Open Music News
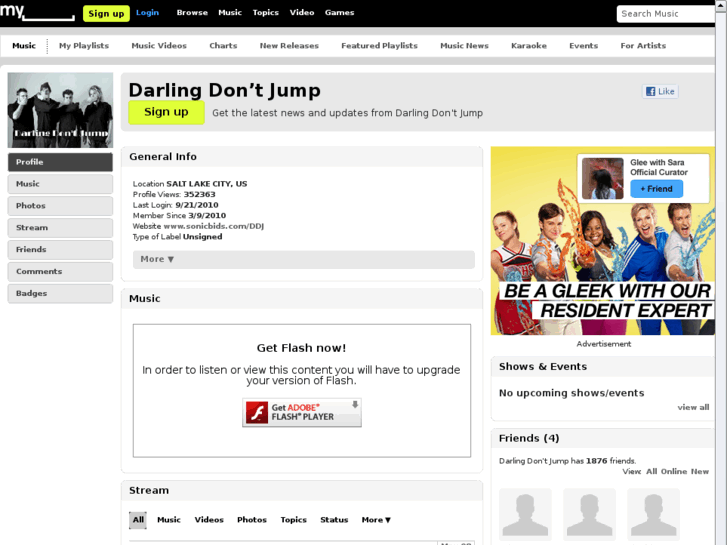The width and height of the screenshot is (727, 545). [x=464, y=45]
